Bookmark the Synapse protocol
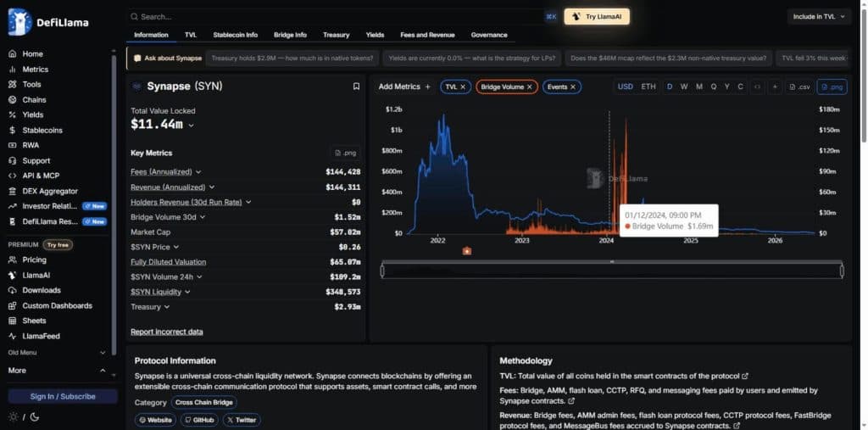This screenshot has width=868, height=430. pos(356,87)
